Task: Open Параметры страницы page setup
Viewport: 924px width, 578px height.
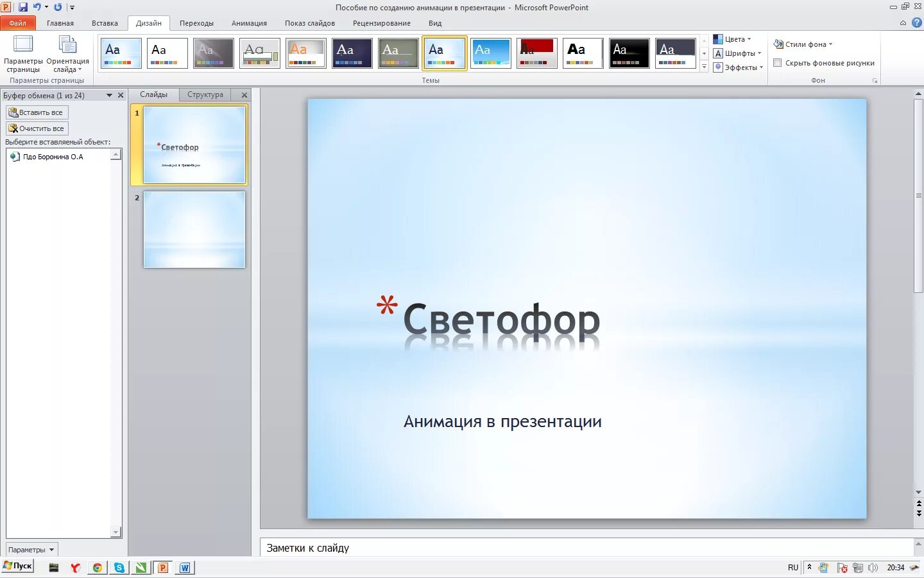Action: pos(23,54)
